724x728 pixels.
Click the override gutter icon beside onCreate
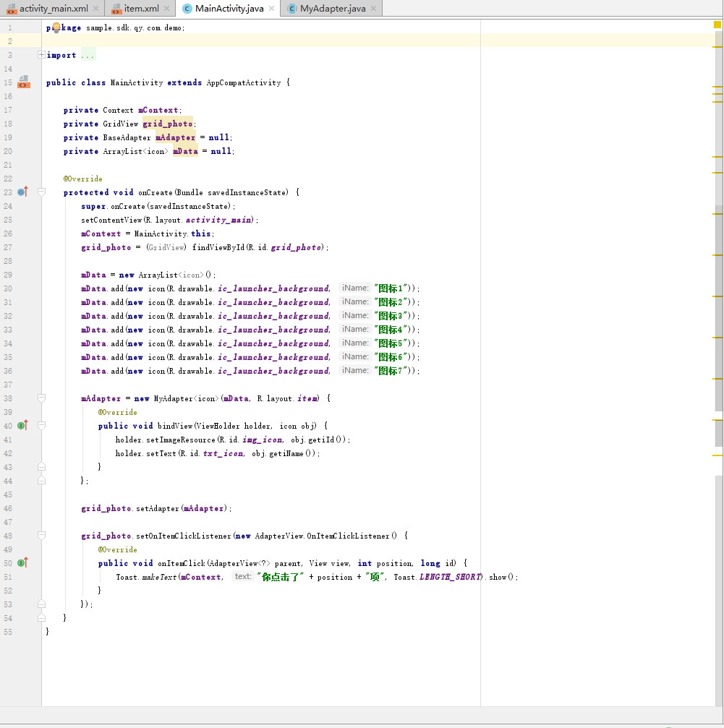tap(22, 192)
